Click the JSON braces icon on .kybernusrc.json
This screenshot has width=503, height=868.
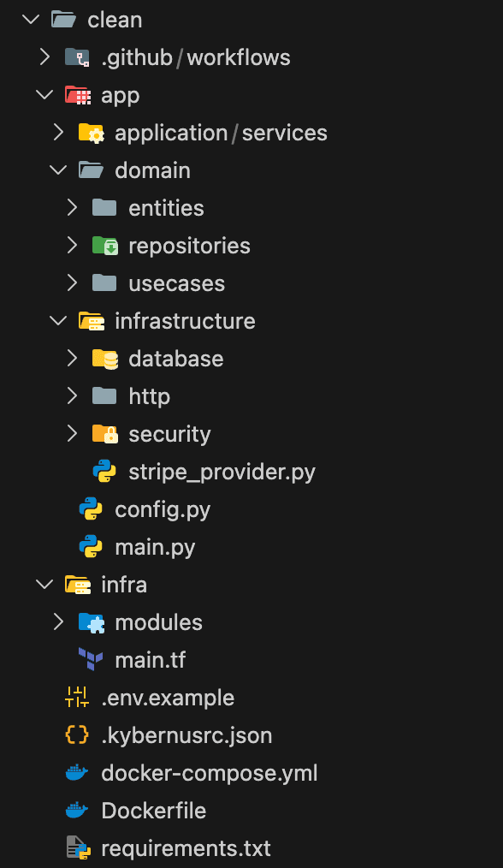pos(77,734)
